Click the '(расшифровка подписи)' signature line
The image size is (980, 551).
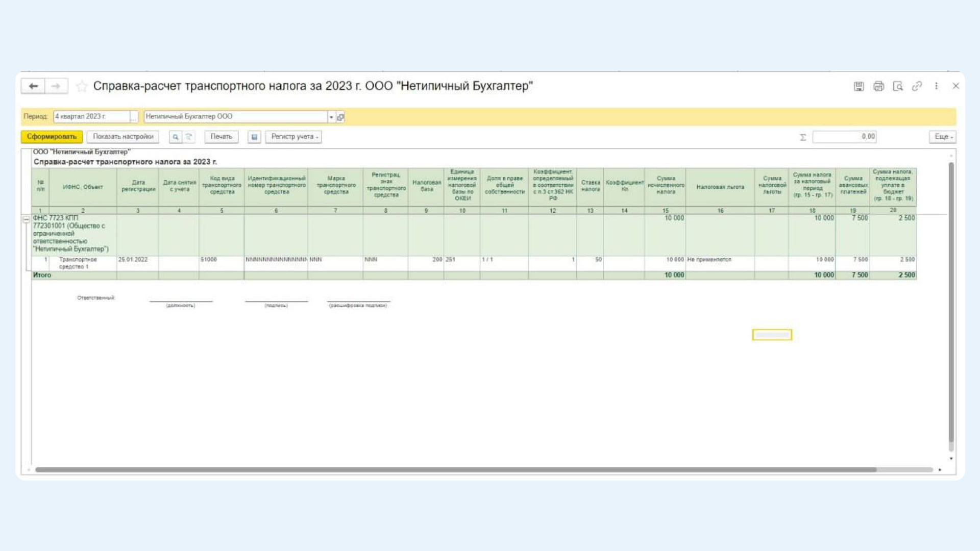pyautogui.click(x=358, y=305)
